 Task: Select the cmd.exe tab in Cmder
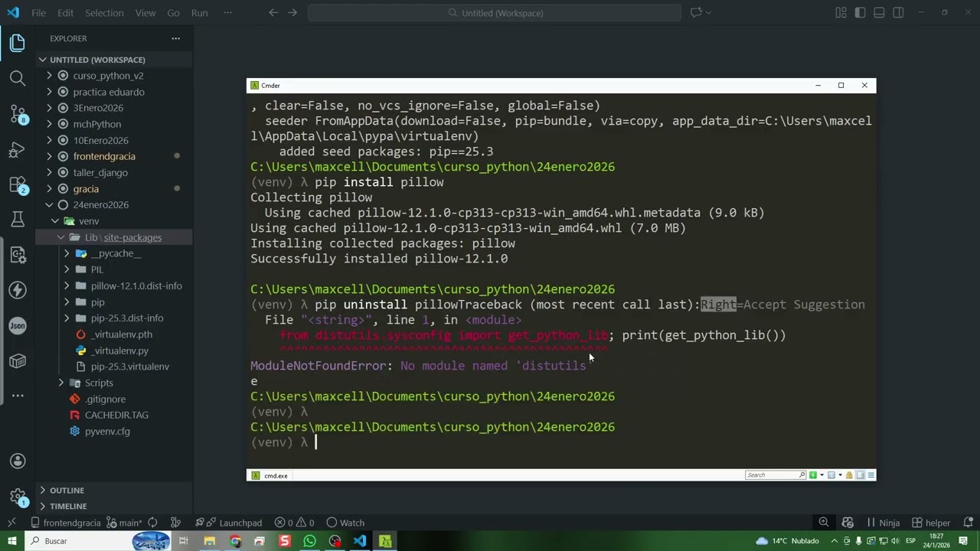pyautogui.click(x=270, y=475)
